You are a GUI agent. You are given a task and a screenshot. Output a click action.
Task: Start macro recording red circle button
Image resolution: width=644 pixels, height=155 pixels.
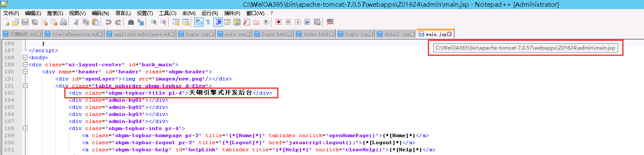[x=278, y=22]
